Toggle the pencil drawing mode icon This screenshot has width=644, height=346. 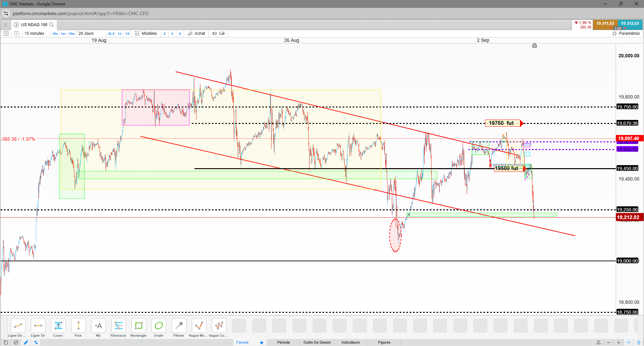tap(26, 342)
